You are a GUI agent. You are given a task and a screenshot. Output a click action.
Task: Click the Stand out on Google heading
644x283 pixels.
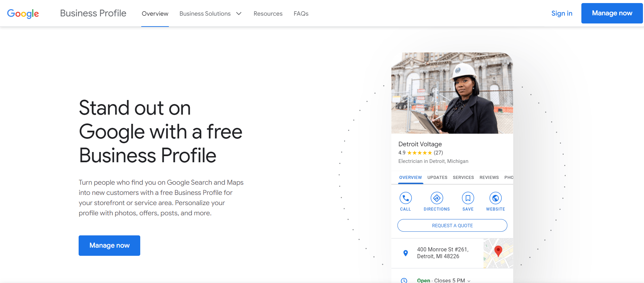(x=160, y=132)
